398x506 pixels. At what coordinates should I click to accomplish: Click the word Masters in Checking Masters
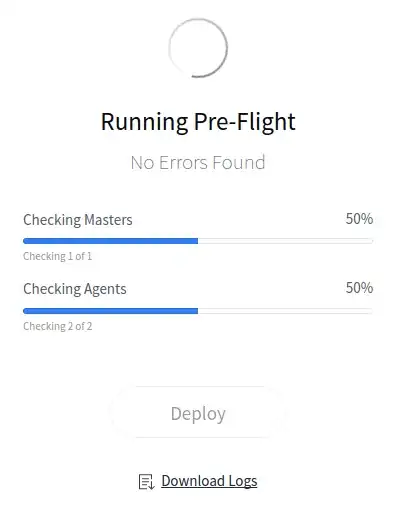pos(108,220)
